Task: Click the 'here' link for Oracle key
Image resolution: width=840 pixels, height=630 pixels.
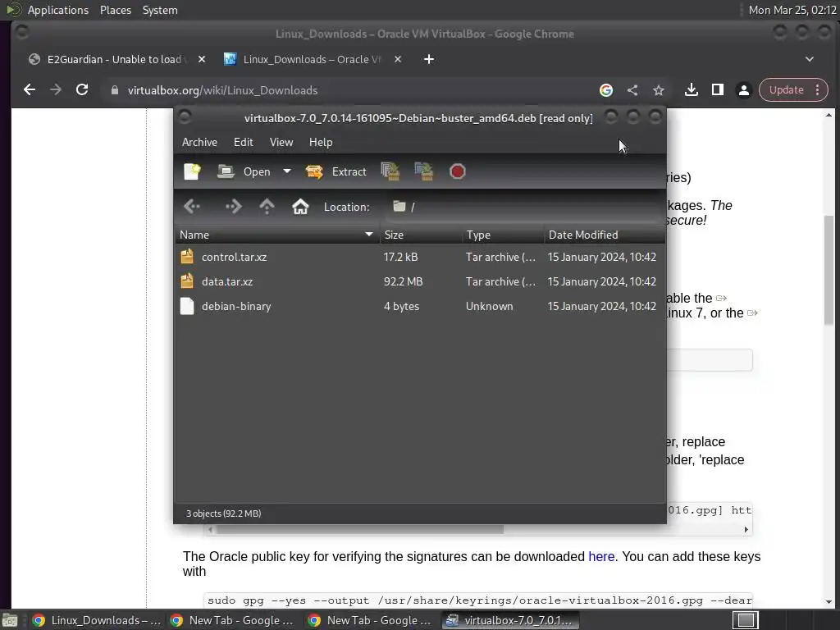Action: click(601, 557)
